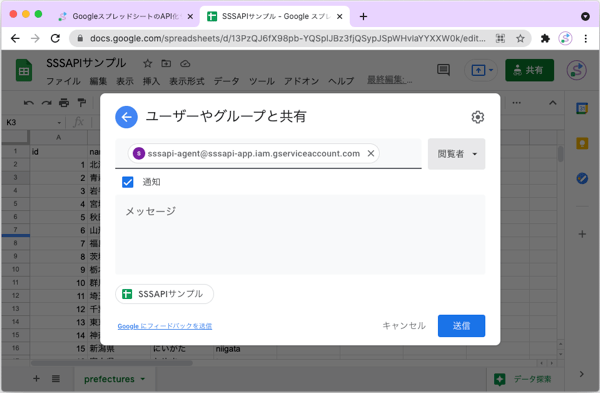The height and width of the screenshot is (393, 600).
Task: Click the address bar URL
Action: pos(287,38)
